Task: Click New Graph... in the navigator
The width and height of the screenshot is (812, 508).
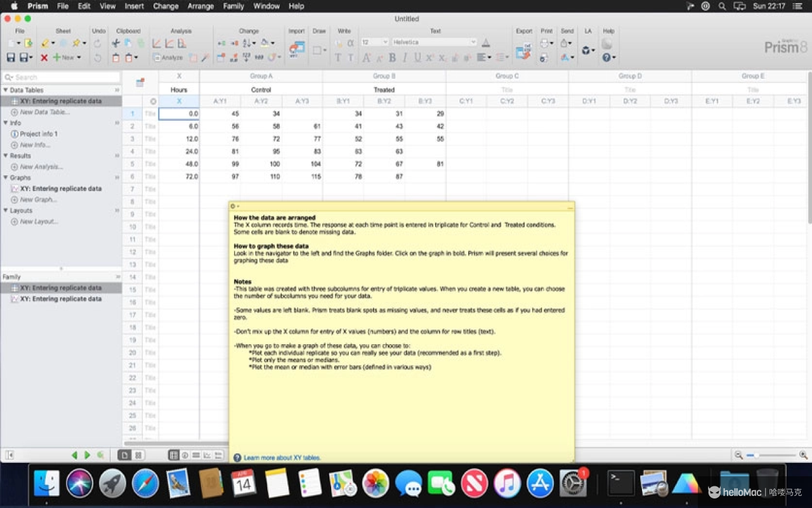Action: point(38,199)
